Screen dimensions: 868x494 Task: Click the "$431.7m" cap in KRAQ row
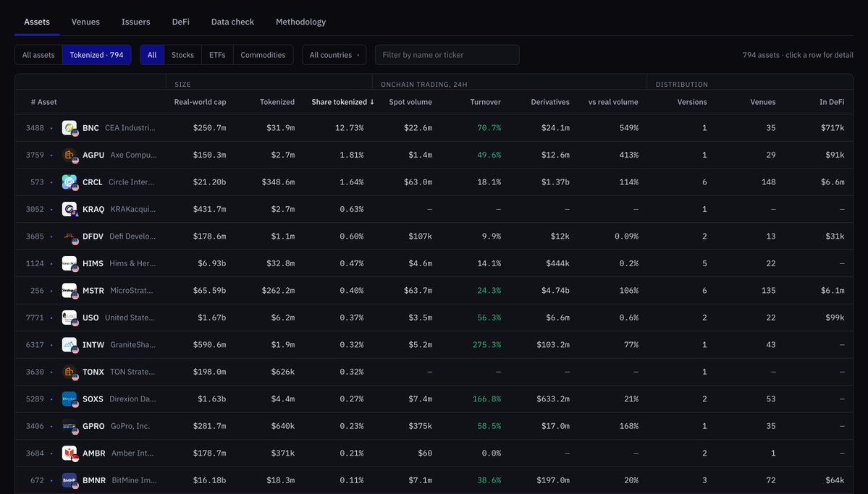point(209,209)
